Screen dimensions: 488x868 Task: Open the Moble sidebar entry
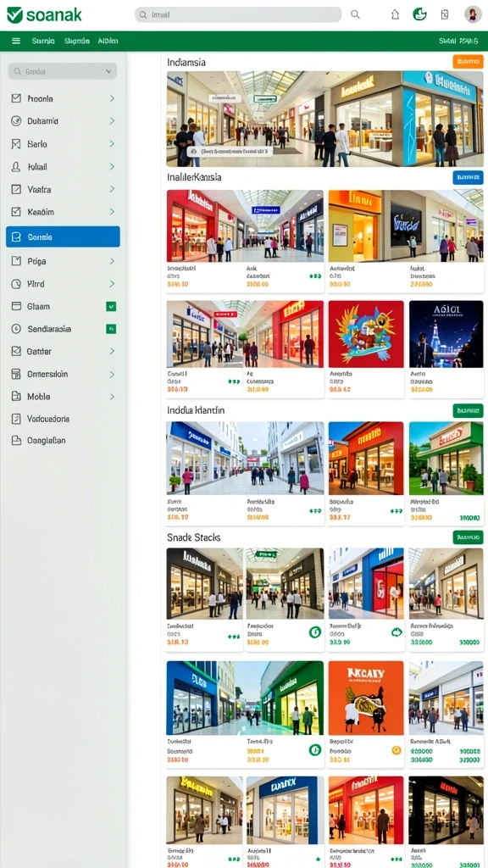[x=63, y=397]
